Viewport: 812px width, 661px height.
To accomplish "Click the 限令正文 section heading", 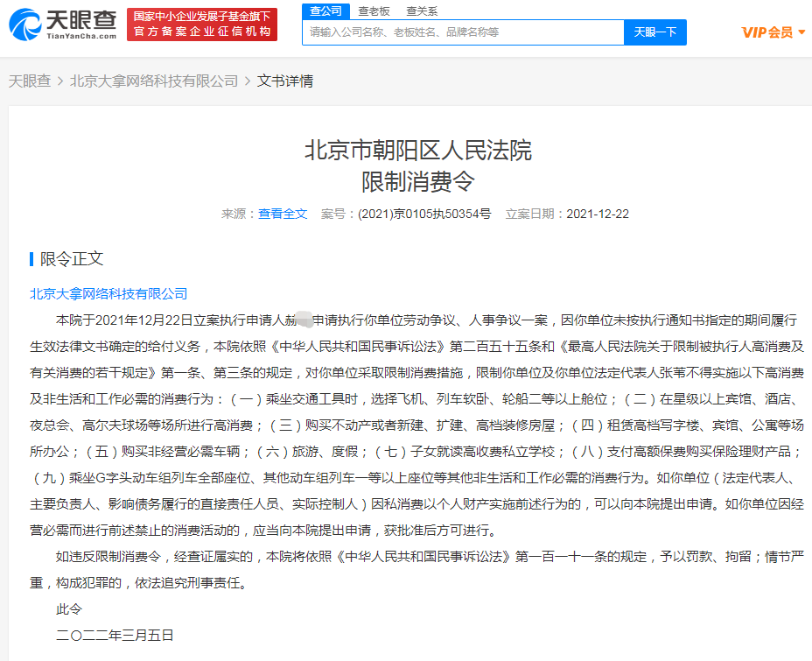I will coord(72,259).
